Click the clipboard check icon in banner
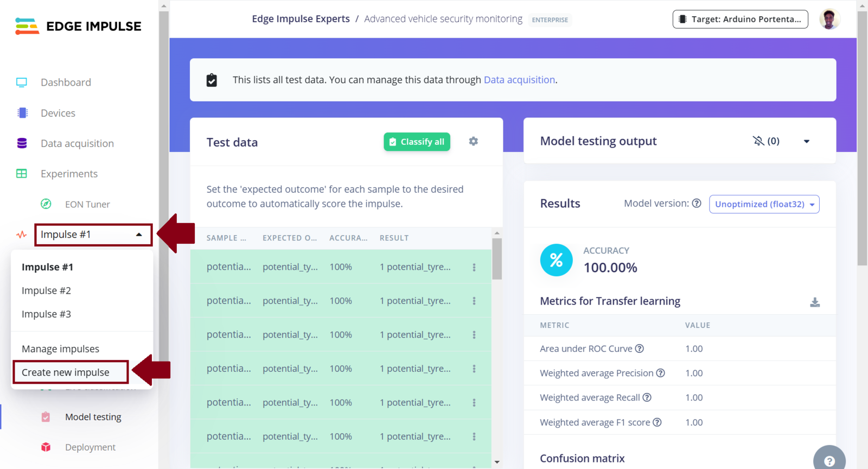 coord(212,80)
